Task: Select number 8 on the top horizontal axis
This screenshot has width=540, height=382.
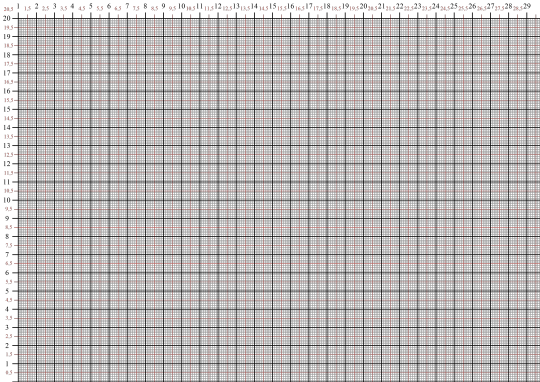Action: 145,6
